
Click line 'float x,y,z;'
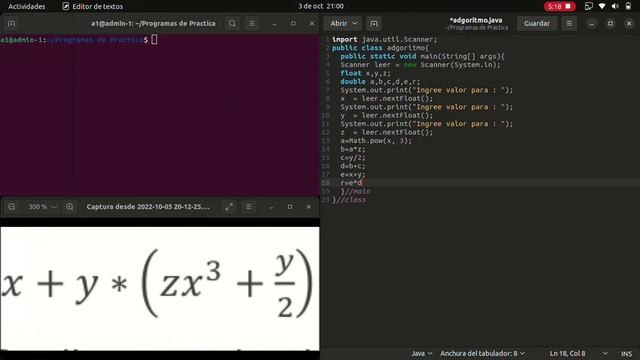[365, 73]
